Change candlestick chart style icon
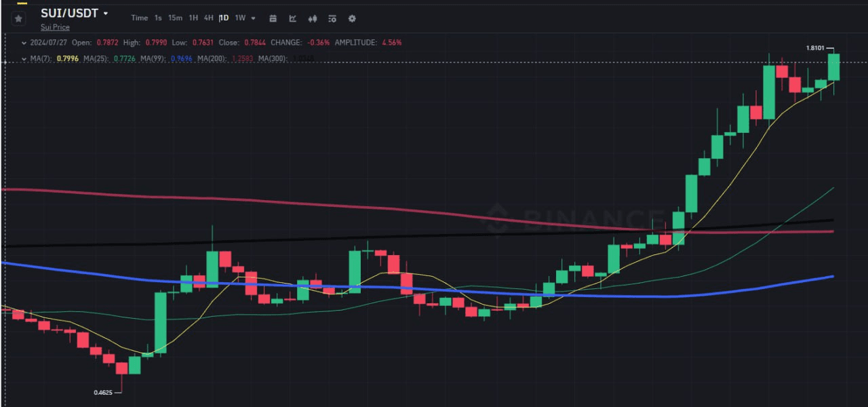868x407 pixels. pos(312,18)
